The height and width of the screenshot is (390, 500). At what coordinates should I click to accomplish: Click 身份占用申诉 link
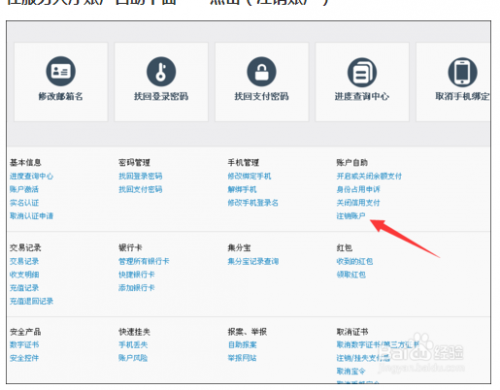click(358, 189)
